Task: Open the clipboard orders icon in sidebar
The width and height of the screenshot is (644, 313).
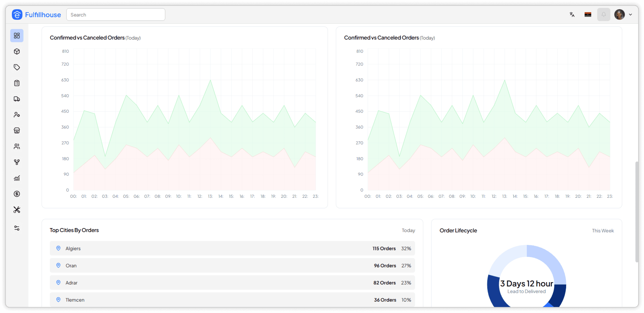Action: 17,83
